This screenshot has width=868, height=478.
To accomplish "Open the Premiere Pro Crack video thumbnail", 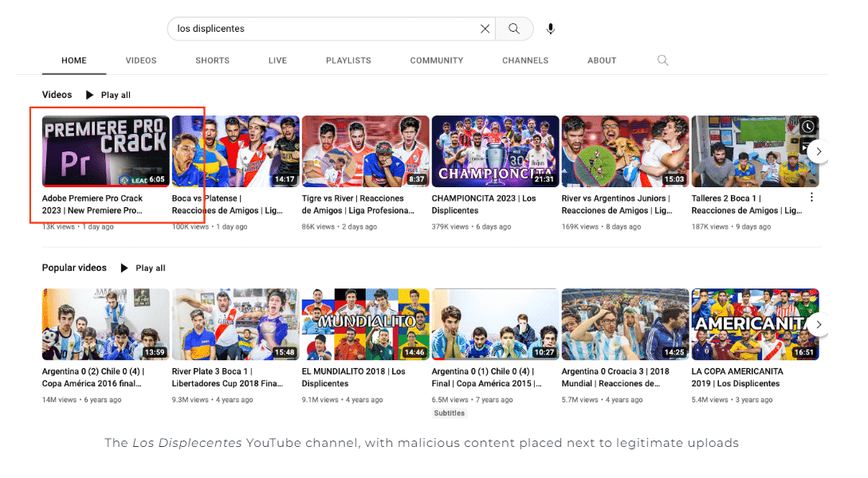I will click(106, 151).
